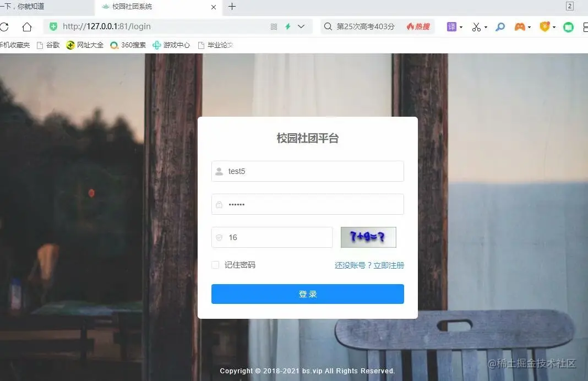Click the password input field
Viewport: 588px width, 381px height.
(x=308, y=204)
